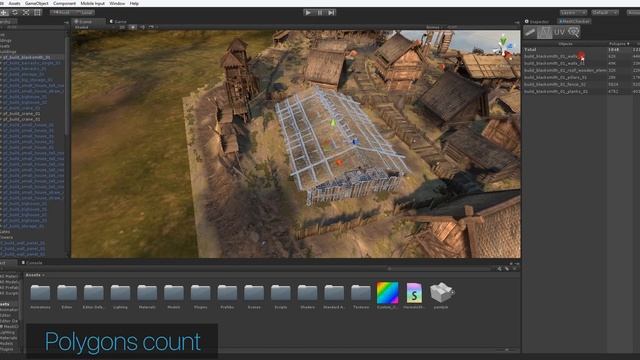
Task: Toggle Pivot/Center handle position
Action: coord(61,13)
